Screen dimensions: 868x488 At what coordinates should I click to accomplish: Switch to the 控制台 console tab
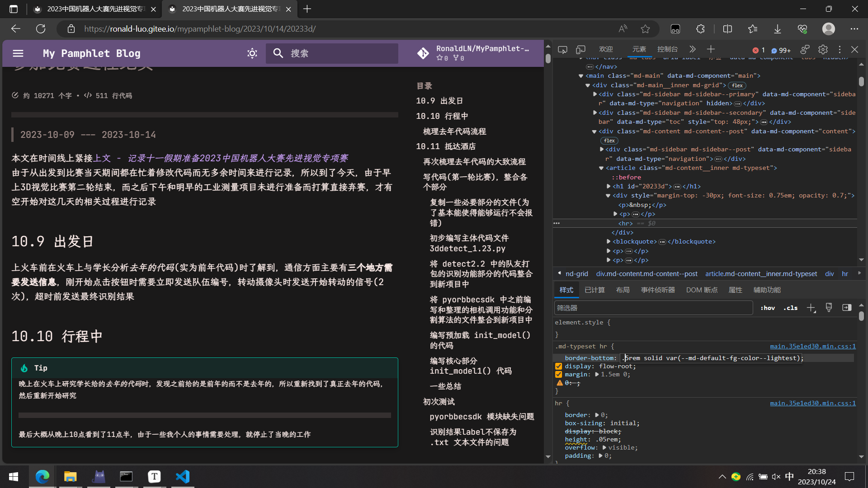(667, 49)
